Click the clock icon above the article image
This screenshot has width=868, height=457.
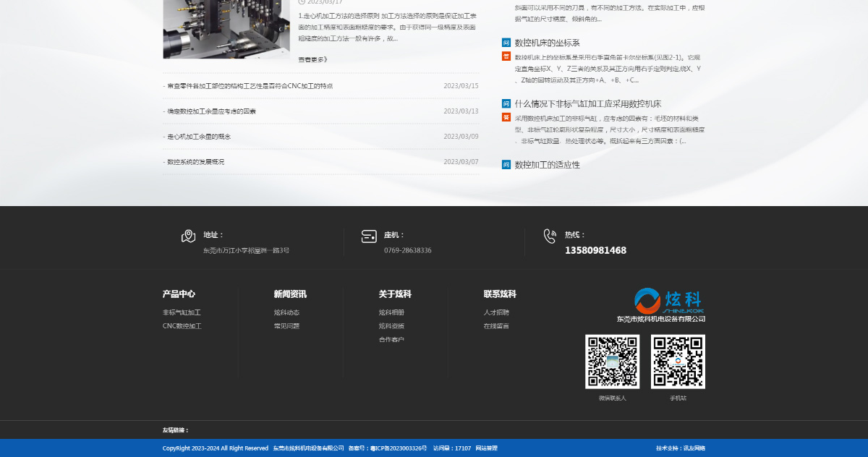pyautogui.click(x=300, y=3)
